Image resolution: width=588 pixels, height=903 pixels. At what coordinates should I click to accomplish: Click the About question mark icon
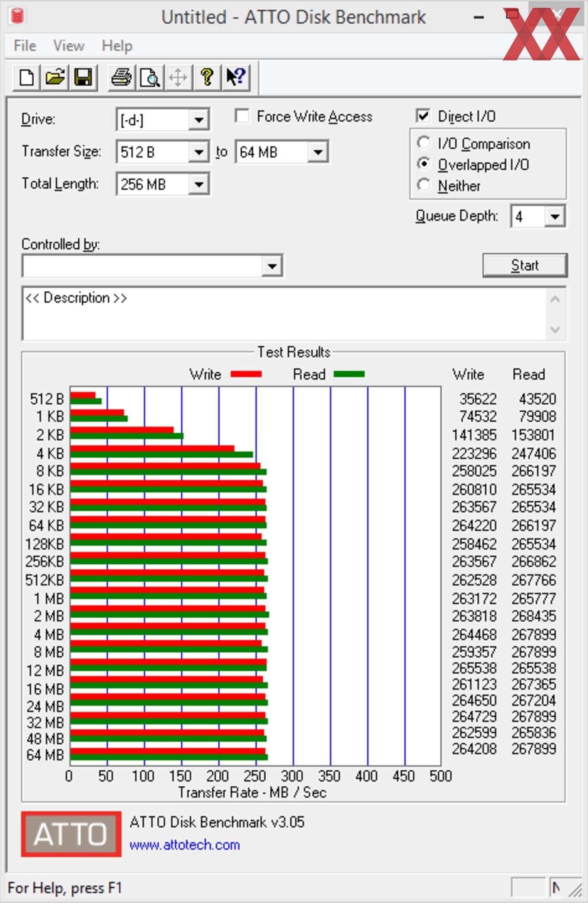(x=207, y=78)
